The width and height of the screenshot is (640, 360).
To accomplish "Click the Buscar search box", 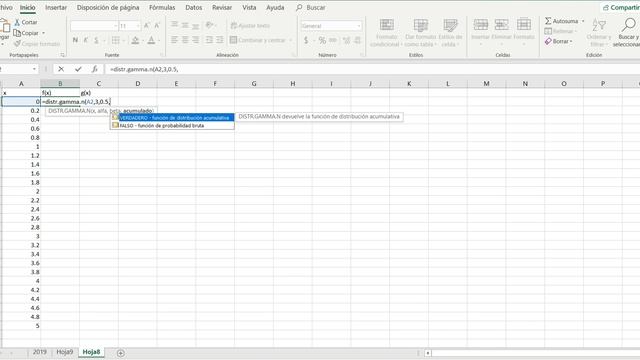I will point(311,7).
